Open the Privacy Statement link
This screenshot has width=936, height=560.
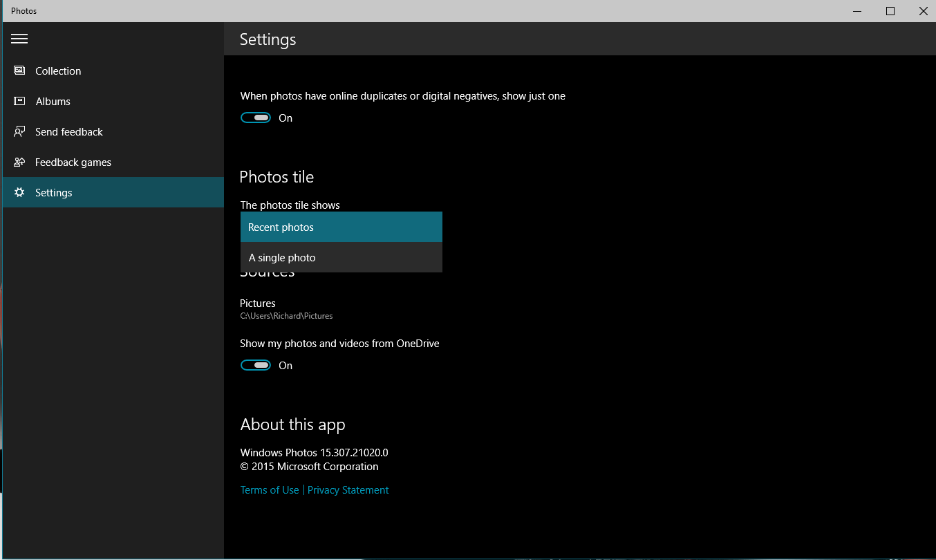348,489
